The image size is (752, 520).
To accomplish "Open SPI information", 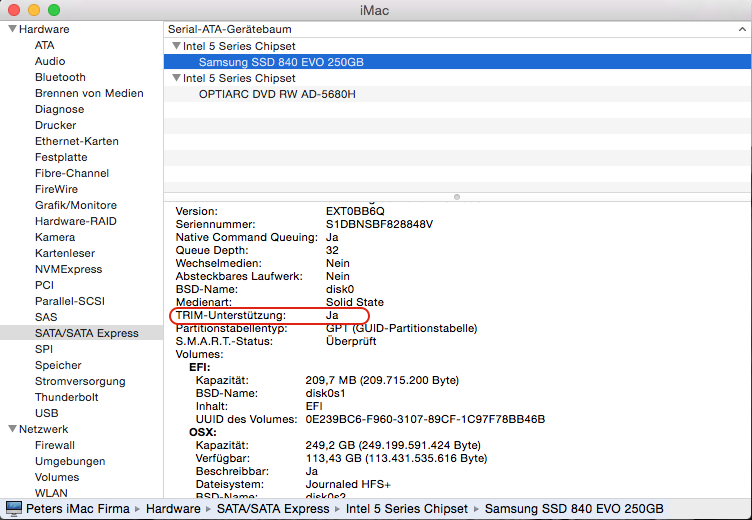I will tap(44, 349).
